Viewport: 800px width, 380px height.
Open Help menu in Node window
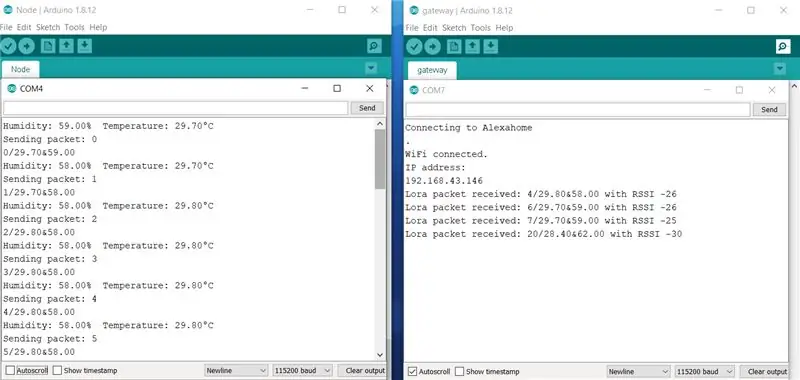pyautogui.click(x=98, y=27)
